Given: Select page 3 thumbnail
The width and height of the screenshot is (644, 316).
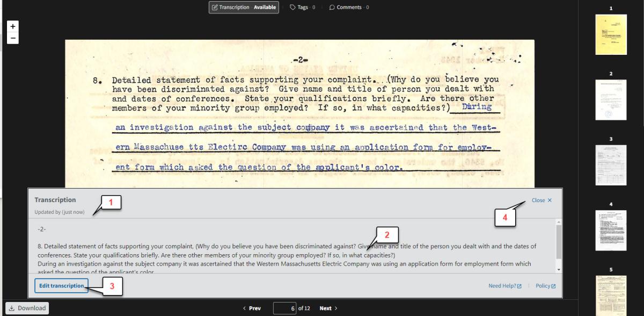Looking at the screenshot, I should [611, 165].
